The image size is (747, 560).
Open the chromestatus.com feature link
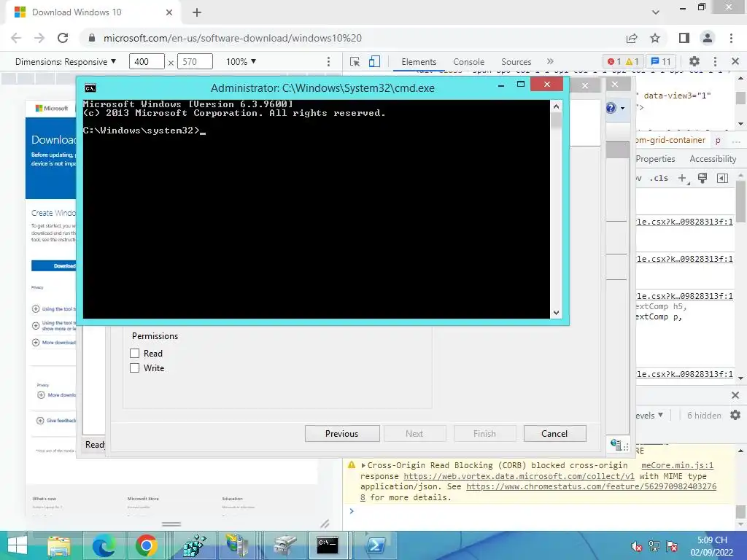tap(591, 486)
